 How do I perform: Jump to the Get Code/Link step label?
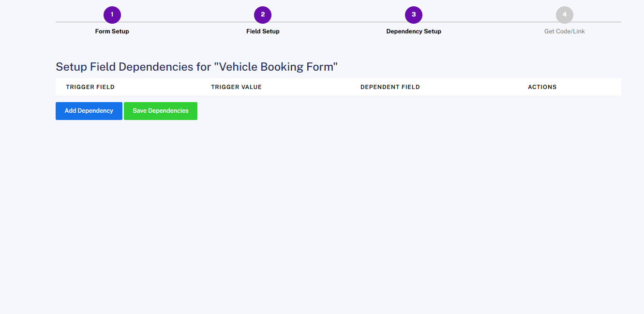[564, 31]
